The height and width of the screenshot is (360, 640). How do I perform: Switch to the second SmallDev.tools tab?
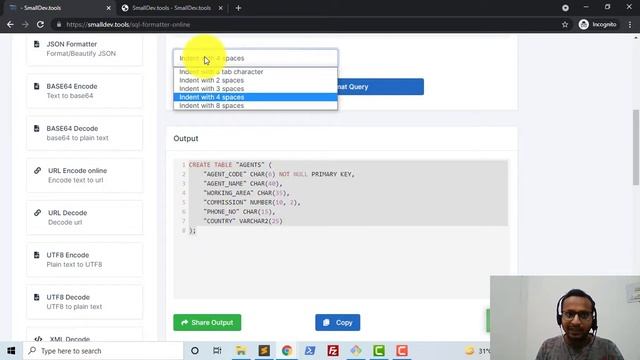(x=171, y=8)
